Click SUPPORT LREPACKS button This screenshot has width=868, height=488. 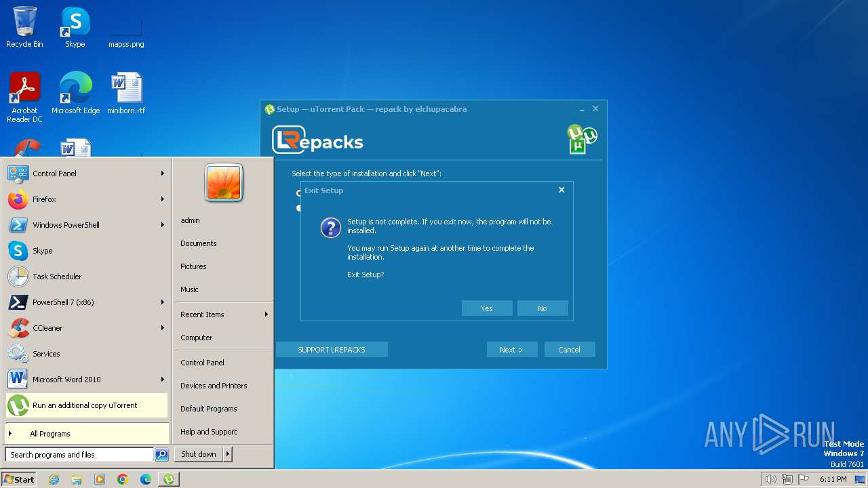332,350
